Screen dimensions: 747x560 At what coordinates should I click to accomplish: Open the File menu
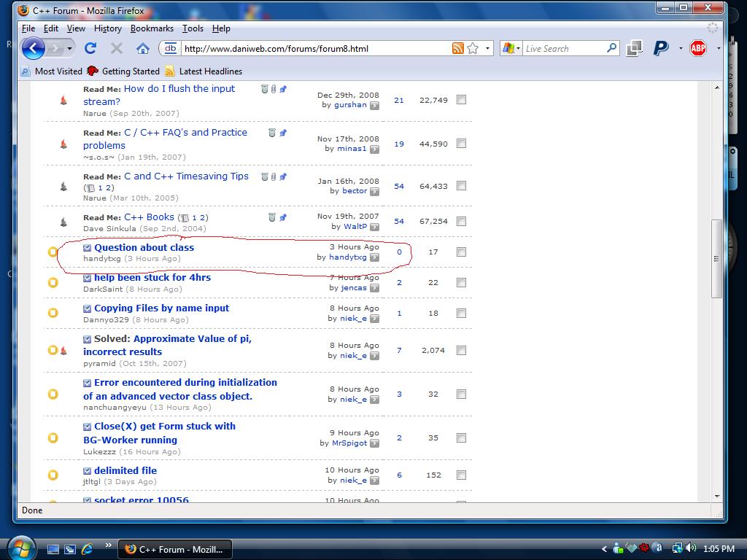28,28
